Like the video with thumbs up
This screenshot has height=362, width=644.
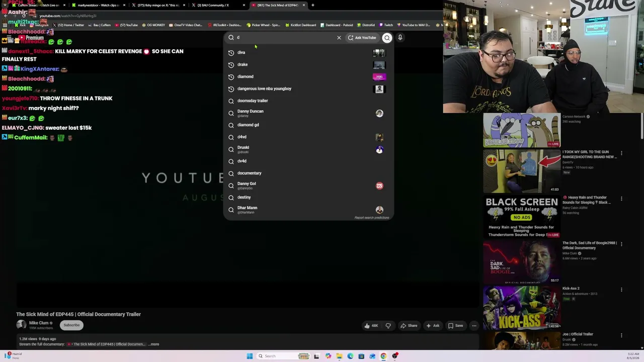(x=371, y=326)
